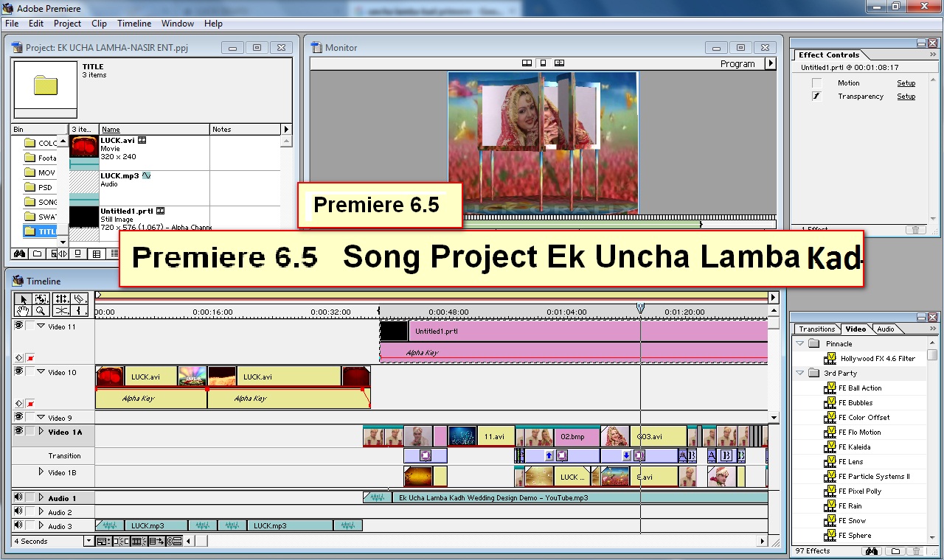This screenshot has height=560, width=944.
Task: Select FE Ball Action effect icon
Action: pyautogui.click(x=830, y=388)
